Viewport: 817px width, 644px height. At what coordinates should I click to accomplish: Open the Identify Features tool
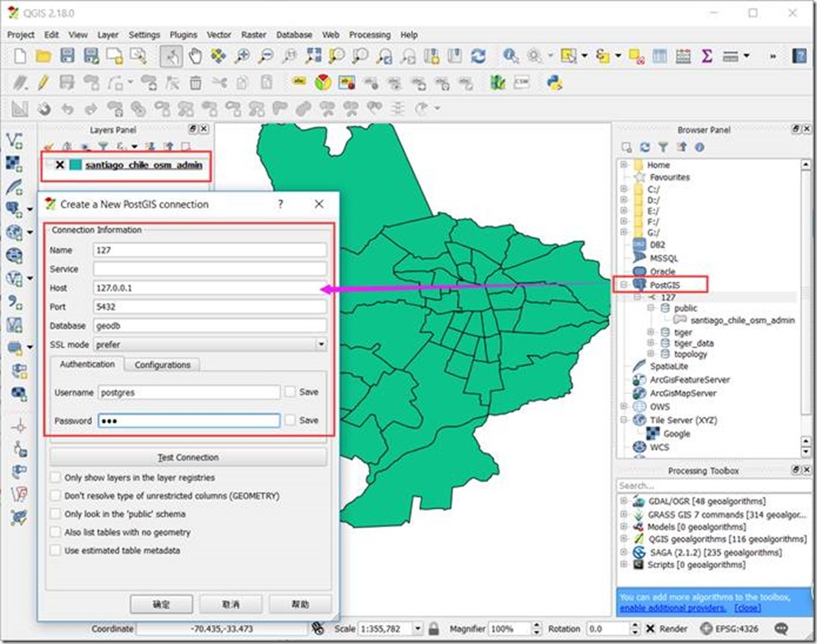pyautogui.click(x=511, y=57)
